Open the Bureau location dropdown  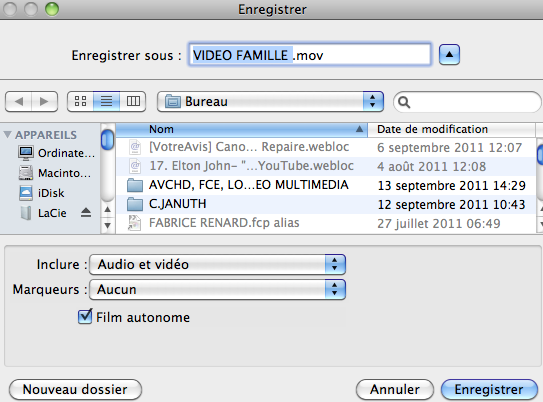pos(270,101)
